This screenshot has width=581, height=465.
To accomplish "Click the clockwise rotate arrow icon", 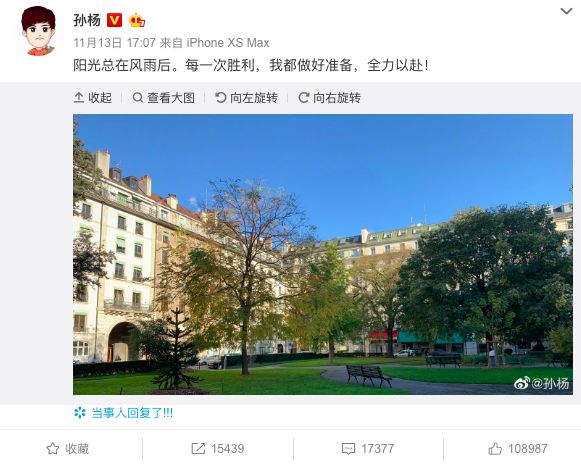I will [x=303, y=98].
